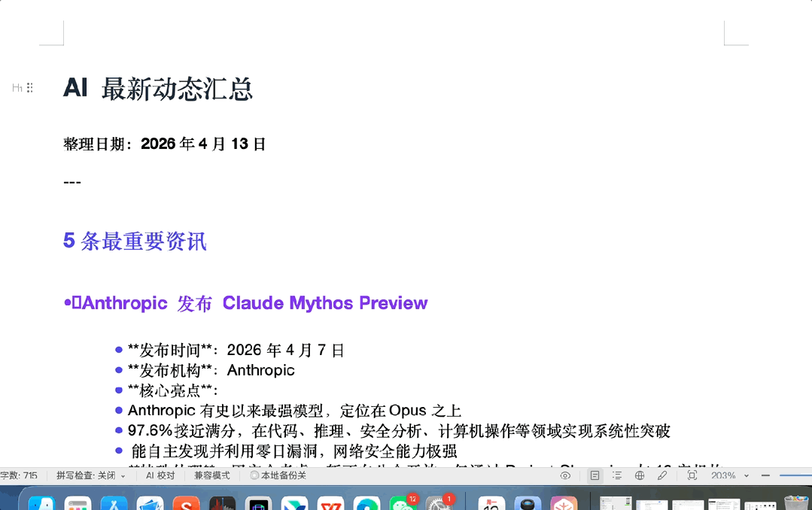Click the --- separator text line
Screen dimensions: 812x510
[x=72, y=182]
